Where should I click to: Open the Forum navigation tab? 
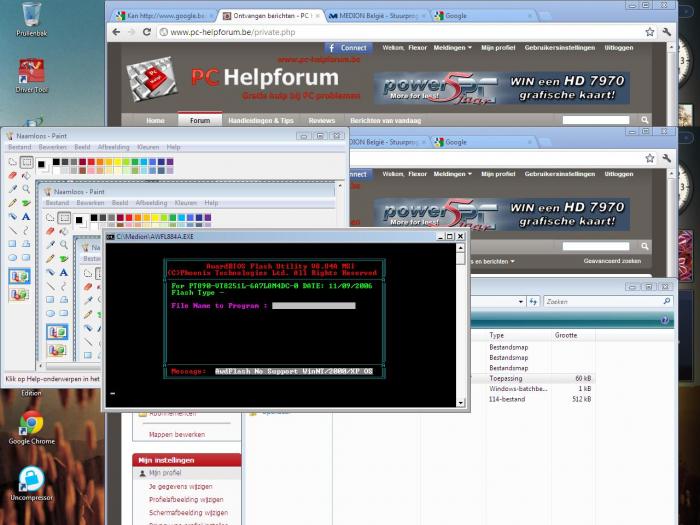pyautogui.click(x=200, y=120)
